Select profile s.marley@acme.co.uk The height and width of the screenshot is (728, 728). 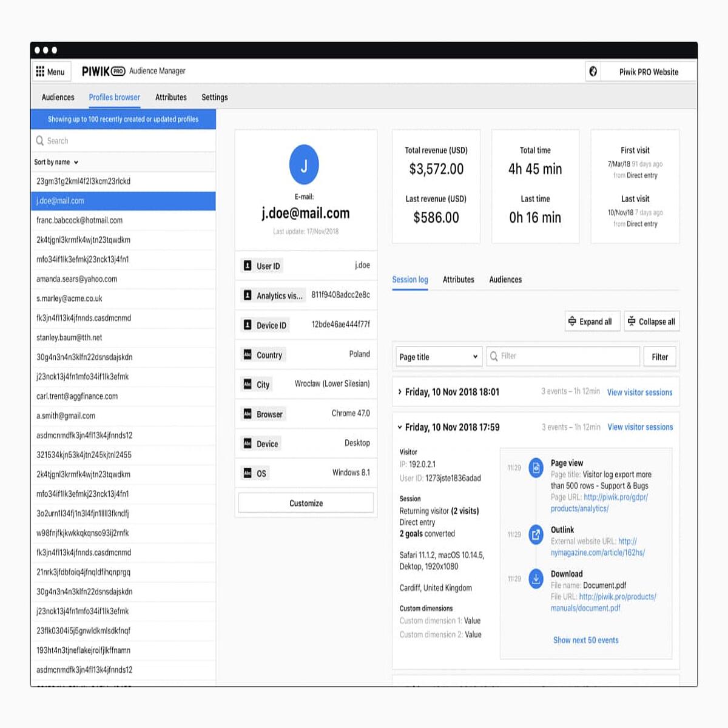pos(123,298)
